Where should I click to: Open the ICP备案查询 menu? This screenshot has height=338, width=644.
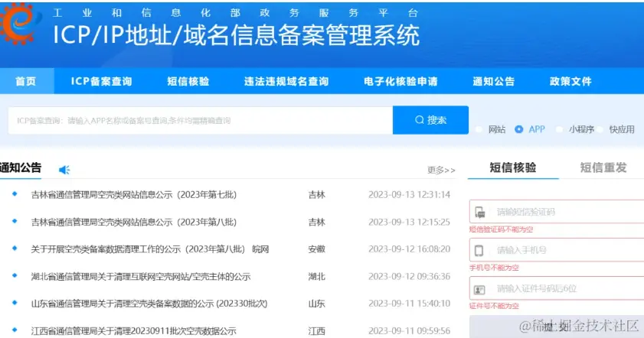[101, 81]
